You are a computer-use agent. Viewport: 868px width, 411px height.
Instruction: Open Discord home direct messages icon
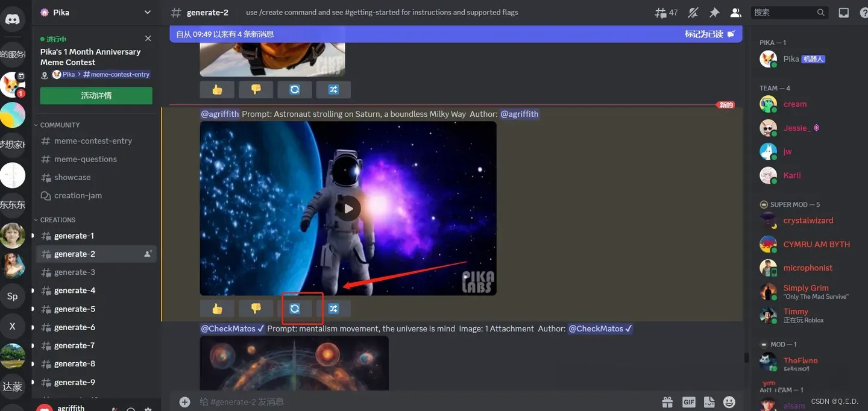(13, 20)
